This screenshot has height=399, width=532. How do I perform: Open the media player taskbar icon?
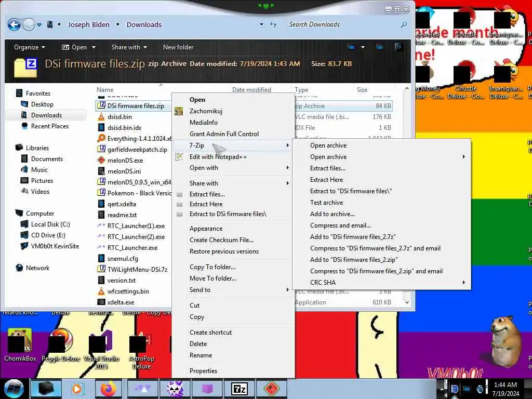pos(77,389)
